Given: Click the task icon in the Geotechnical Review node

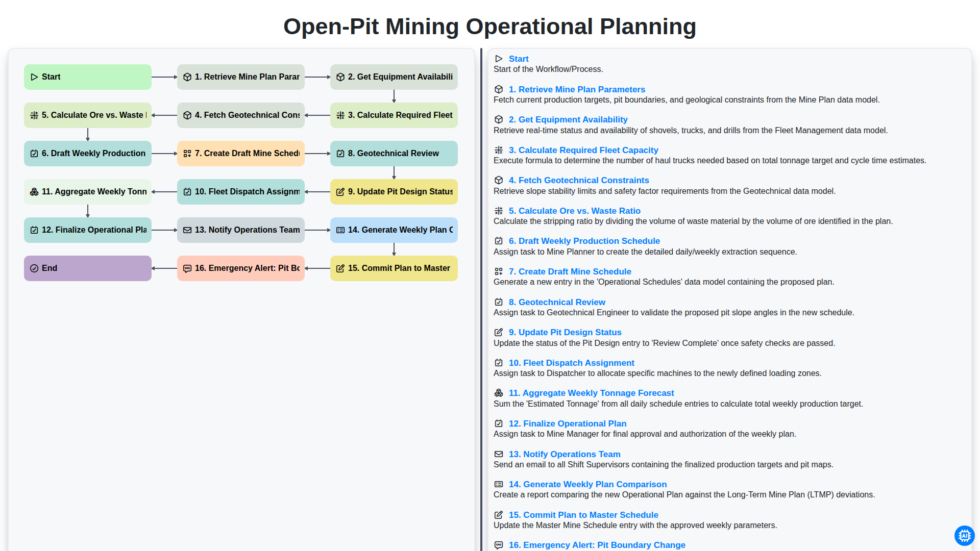Looking at the screenshot, I should (x=340, y=154).
